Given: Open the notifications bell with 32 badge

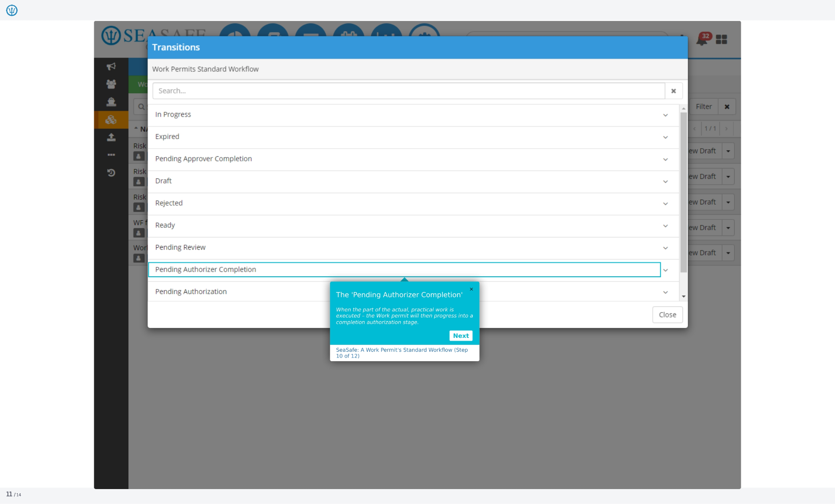Looking at the screenshot, I should tap(703, 39).
